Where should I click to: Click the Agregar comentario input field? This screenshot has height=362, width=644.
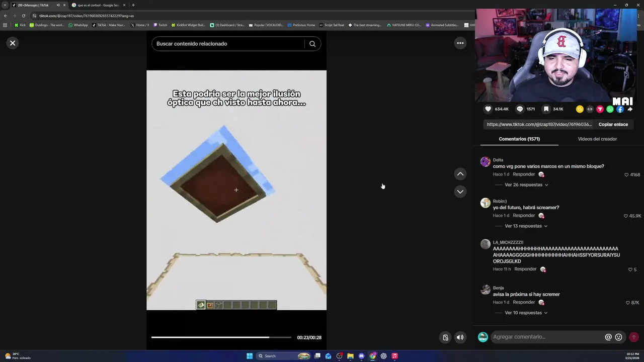547,337
